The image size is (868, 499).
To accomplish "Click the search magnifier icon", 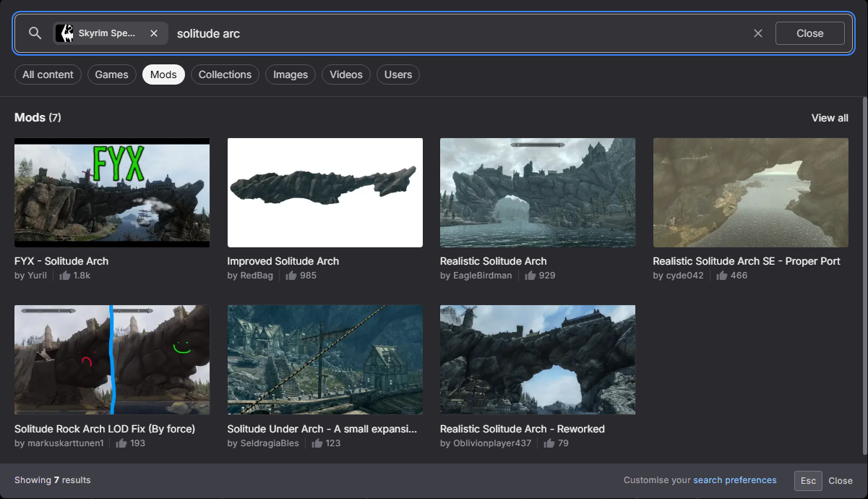I will click(x=35, y=33).
